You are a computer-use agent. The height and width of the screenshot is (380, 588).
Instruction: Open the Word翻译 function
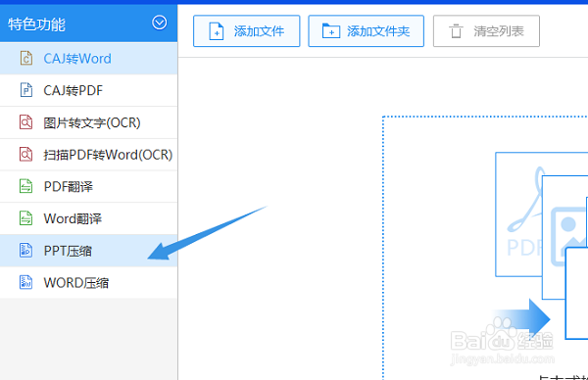coord(88,218)
